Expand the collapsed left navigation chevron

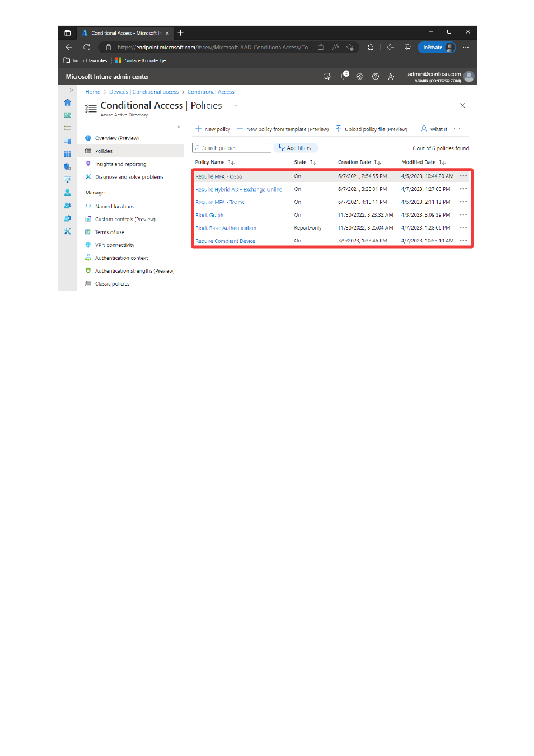point(72,90)
